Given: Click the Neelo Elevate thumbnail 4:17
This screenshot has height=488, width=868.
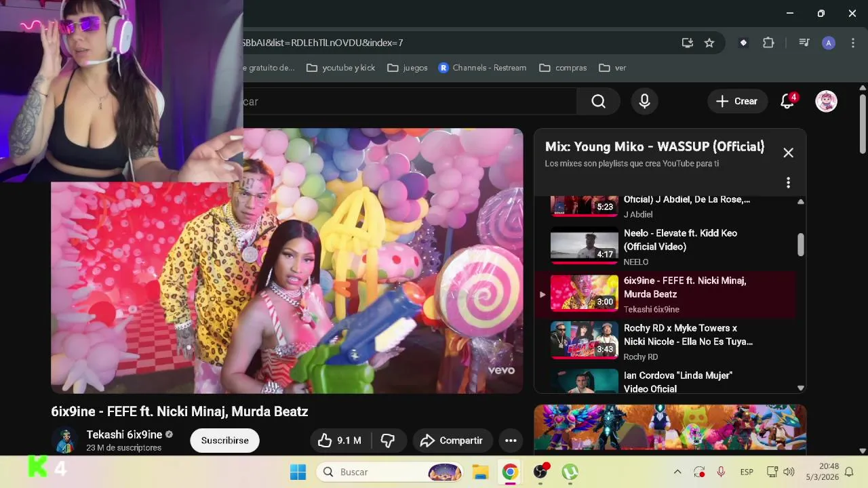Looking at the screenshot, I should [585, 246].
